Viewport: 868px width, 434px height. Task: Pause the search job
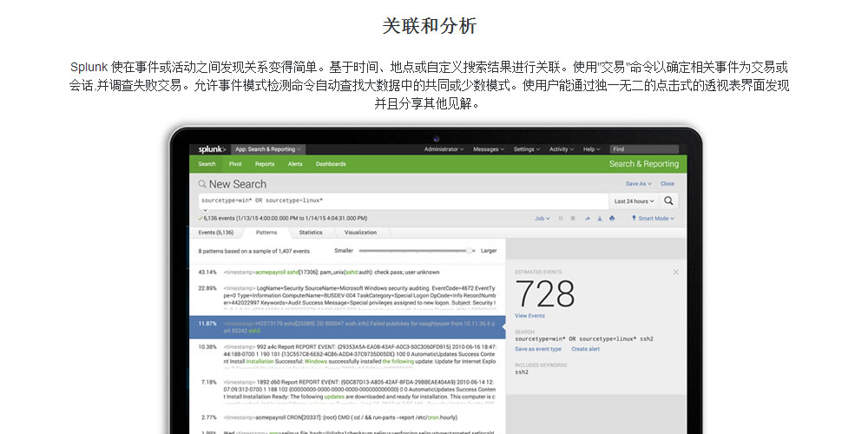pyautogui.click(x=560, y=219)
